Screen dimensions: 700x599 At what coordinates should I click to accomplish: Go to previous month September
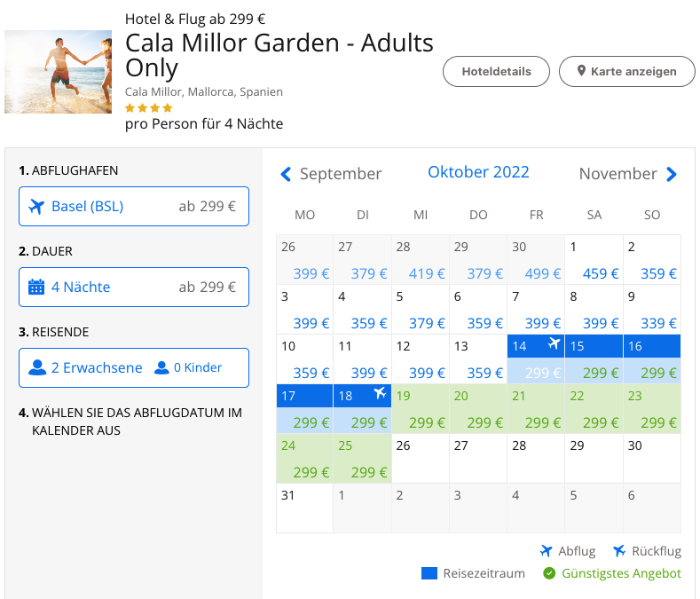click(286, 175)
